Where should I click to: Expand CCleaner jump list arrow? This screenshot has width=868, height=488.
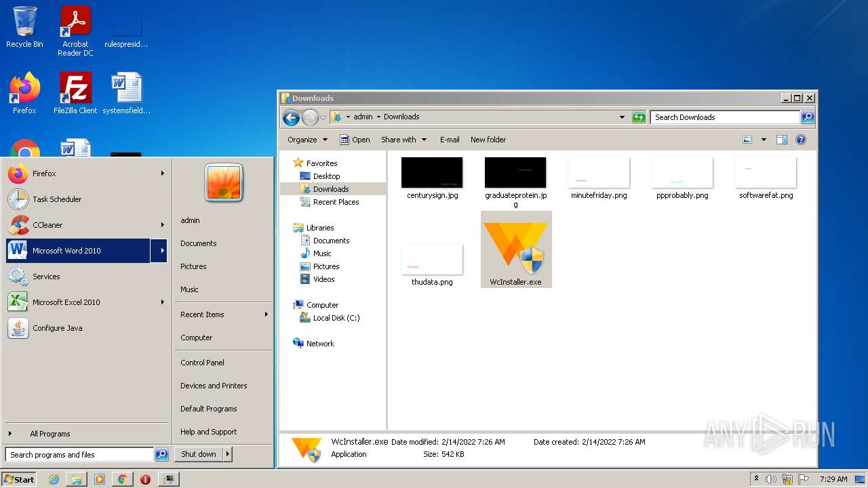[162, 225]
